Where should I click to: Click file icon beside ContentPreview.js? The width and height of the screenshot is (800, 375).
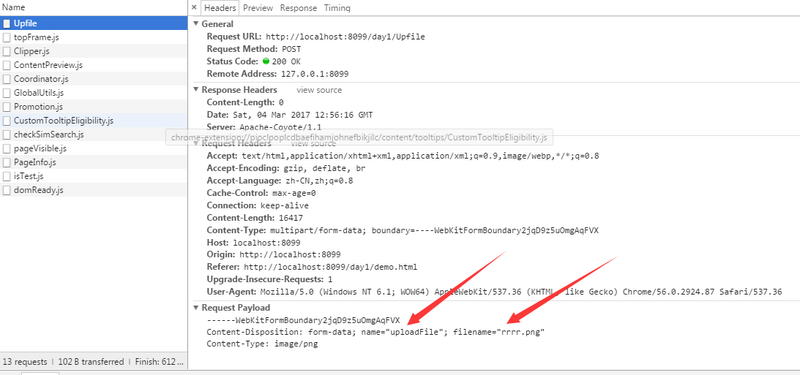click(x=7, y=65)
